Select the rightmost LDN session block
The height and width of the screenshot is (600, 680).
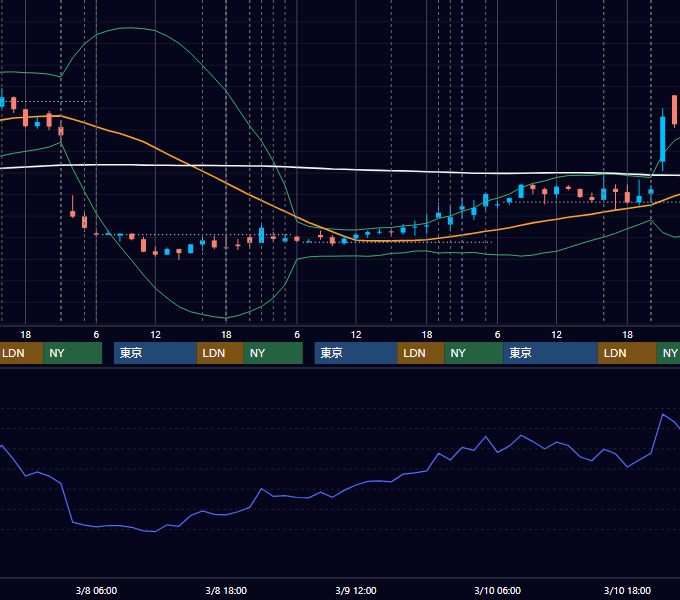coord(627,353)
